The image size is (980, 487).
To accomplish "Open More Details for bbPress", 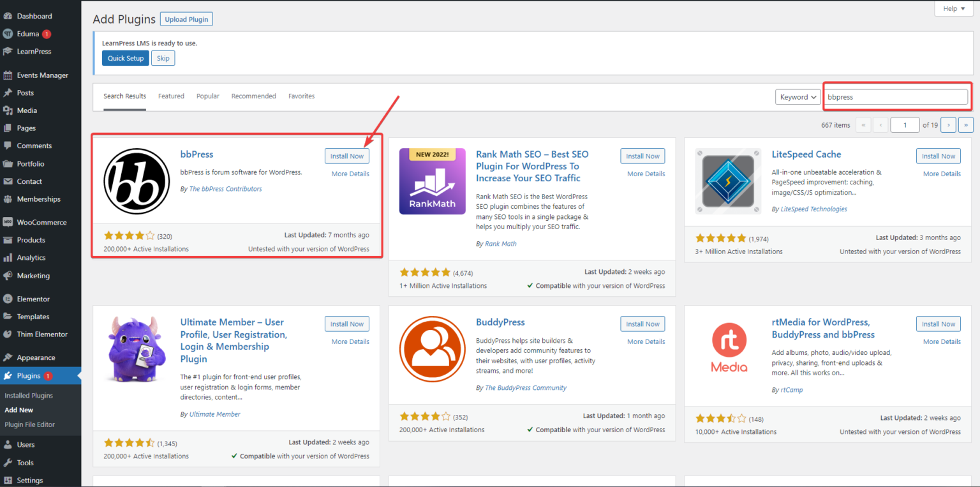I will coord(350,174).
